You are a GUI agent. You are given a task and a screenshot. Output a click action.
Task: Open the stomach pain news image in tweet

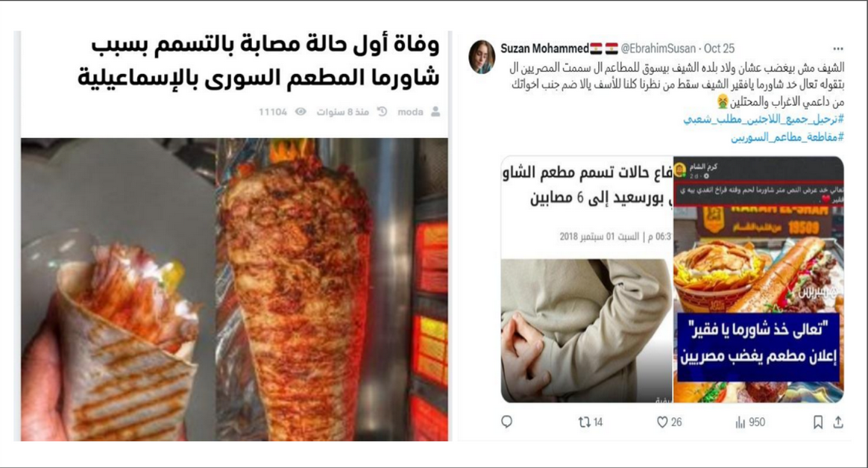pyautogui.click(x=587, y=279)
